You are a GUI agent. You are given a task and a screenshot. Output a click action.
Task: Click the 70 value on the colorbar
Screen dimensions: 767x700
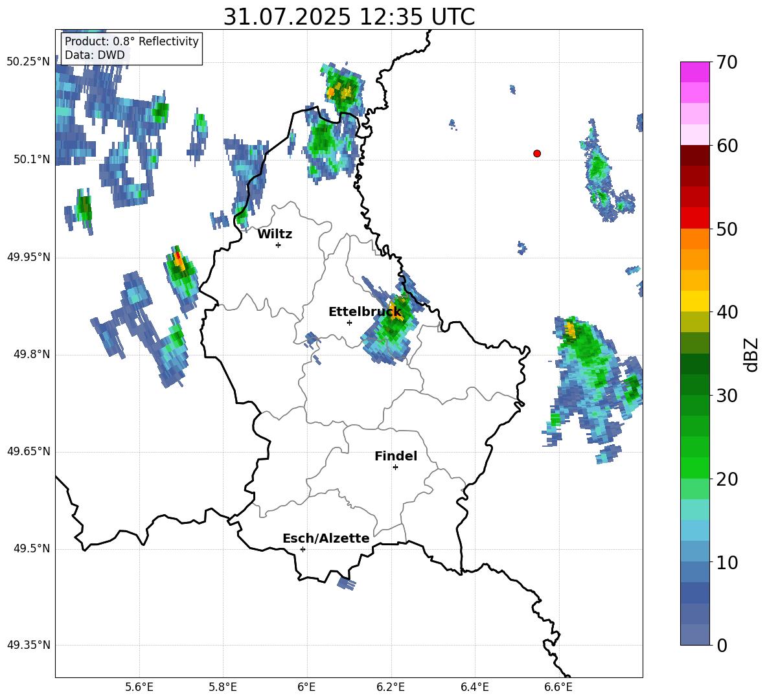[x=727, y=62]
